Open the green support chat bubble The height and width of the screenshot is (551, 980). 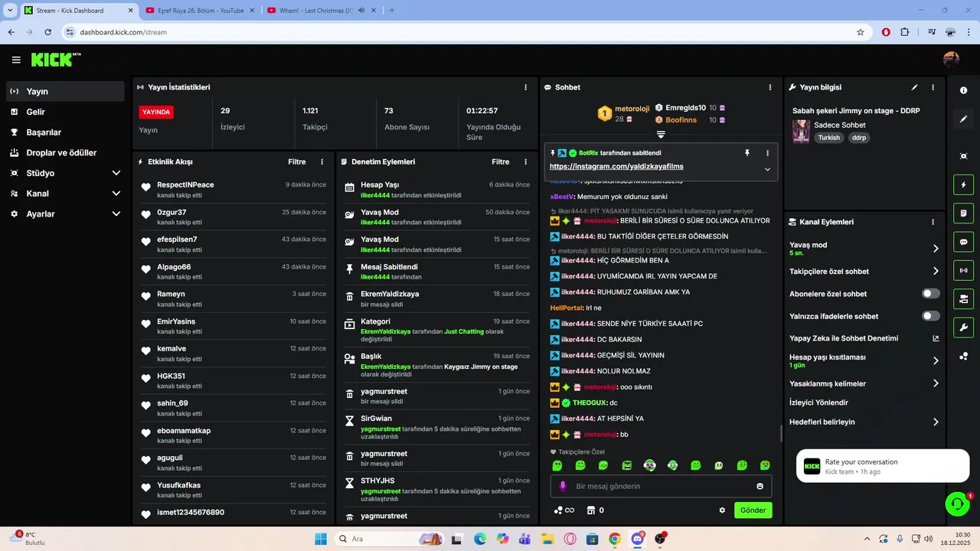[957, 503]
